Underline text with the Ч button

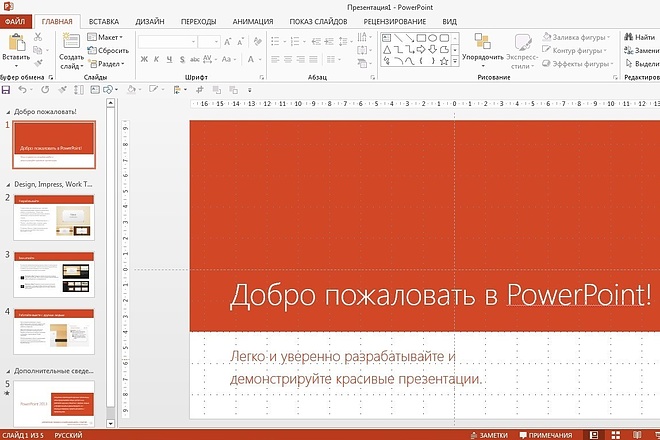pos(169,59)
